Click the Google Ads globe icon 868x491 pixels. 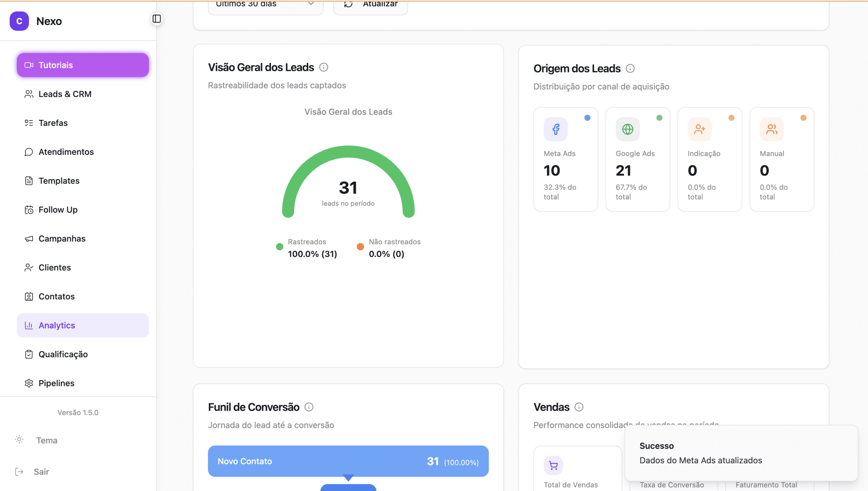point(628,129)
